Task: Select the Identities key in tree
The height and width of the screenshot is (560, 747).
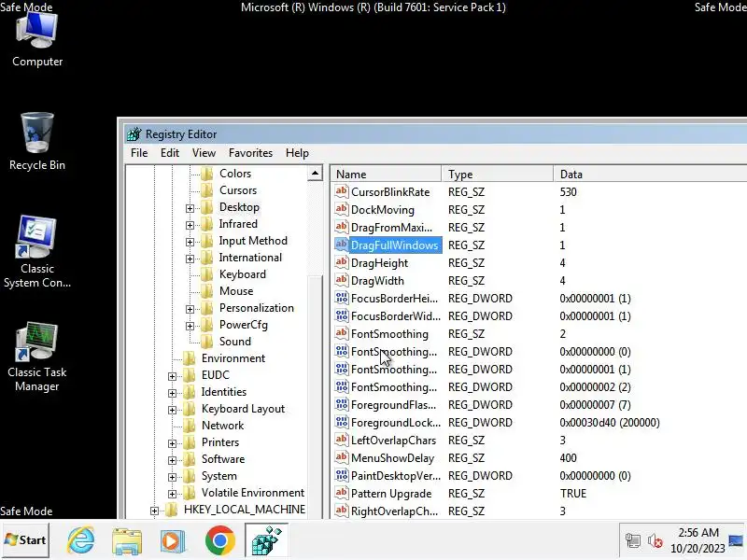Action: coord(223,391)
